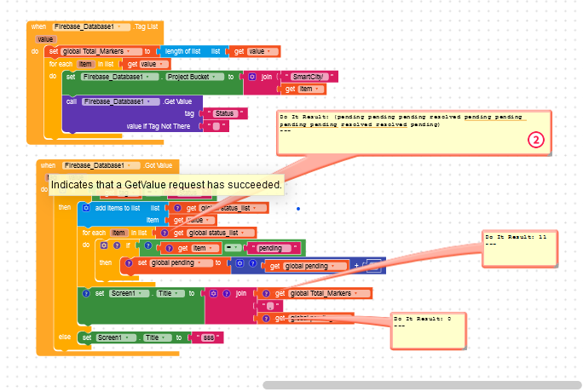The height and width of the screenshot is (392, 583).
Task: Click gear icon on add items to list block
Action: click(x=85, y=208)
